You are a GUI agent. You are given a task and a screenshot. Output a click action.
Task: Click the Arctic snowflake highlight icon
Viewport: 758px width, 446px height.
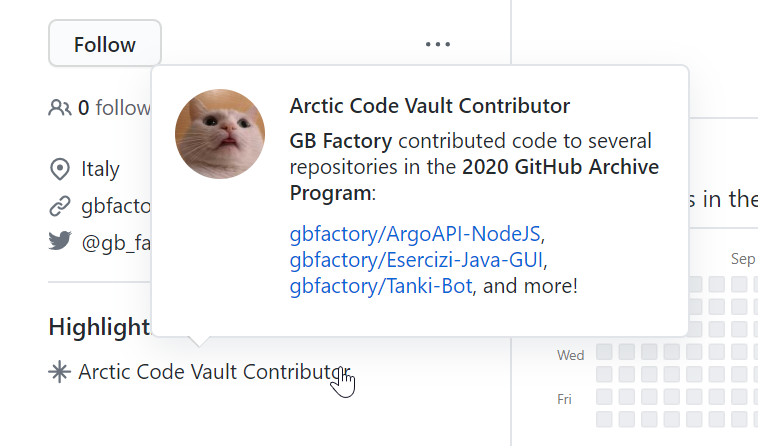pos(59,372)
